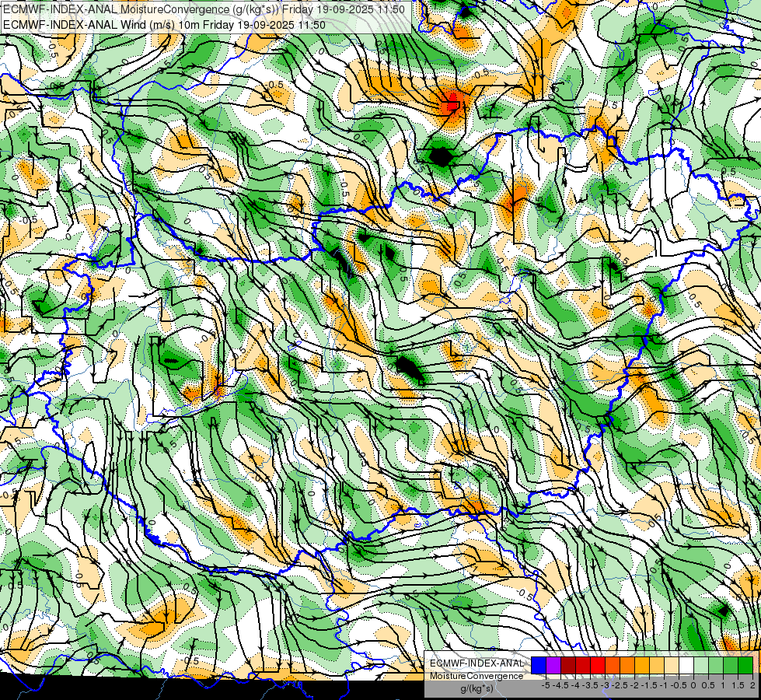
Task: Select the darkest red legend swatch
Action: click(x=568, y=665)
